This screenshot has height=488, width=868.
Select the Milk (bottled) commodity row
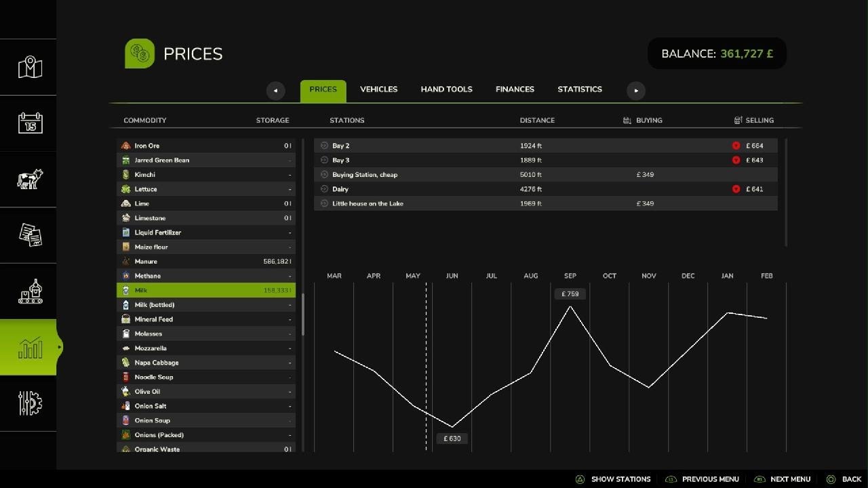click(x=206, y=305)
